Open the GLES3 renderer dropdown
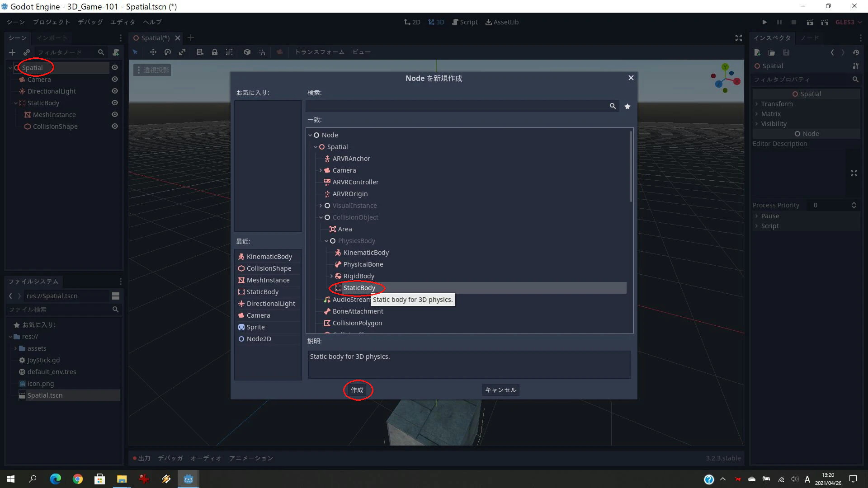 click(849, 22)
